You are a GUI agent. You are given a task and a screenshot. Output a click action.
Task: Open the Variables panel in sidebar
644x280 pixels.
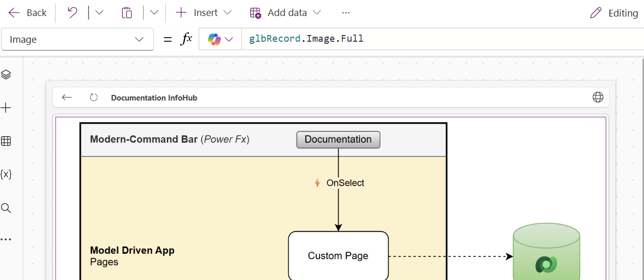point(6,174)
